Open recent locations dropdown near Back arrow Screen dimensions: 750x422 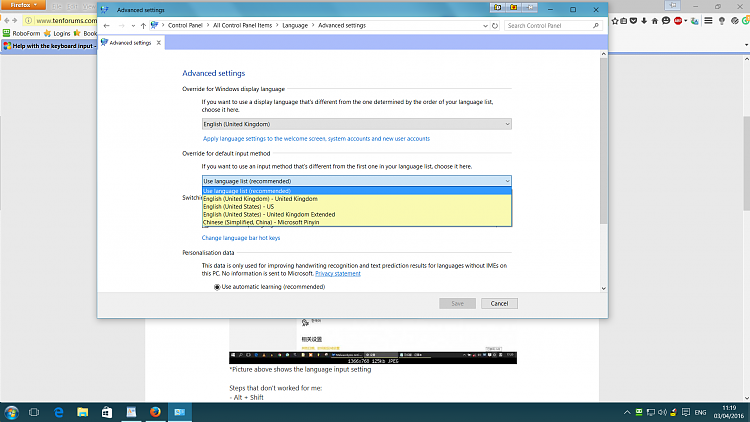tap(133, 26)
